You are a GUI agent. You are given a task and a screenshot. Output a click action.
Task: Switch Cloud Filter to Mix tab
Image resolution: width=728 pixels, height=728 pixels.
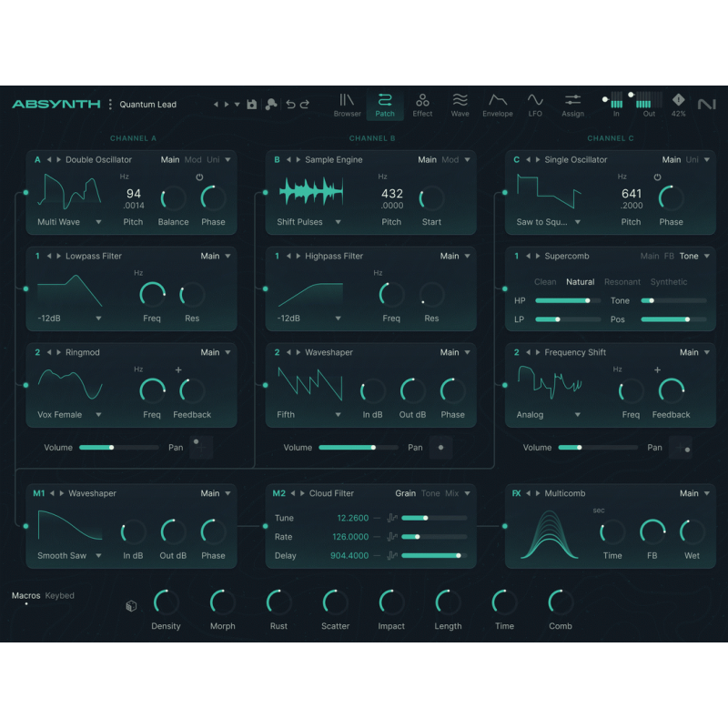(451, 493)
